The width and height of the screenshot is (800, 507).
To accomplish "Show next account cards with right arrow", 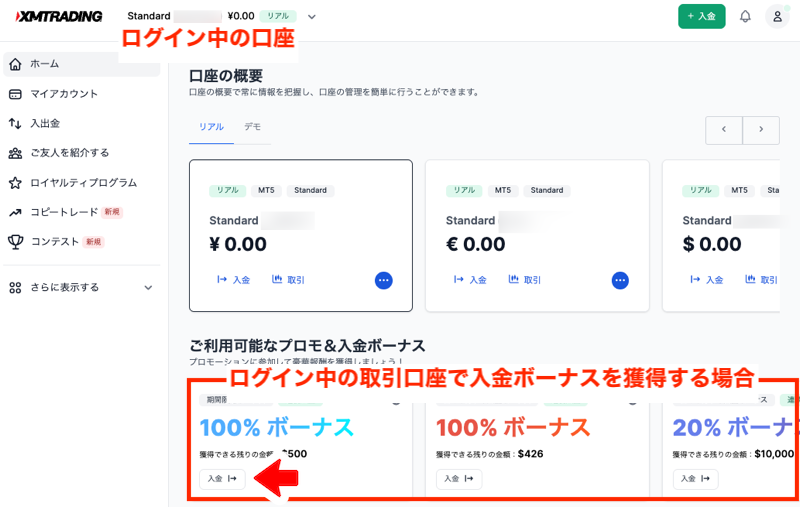I will pos(761,130).
